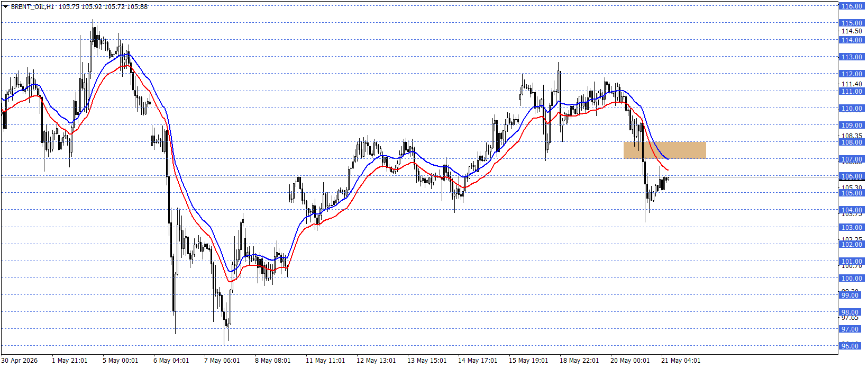
Task: Click the 1 May 21:01 time label
Action: pyautogui.click(x=70, y=361)
